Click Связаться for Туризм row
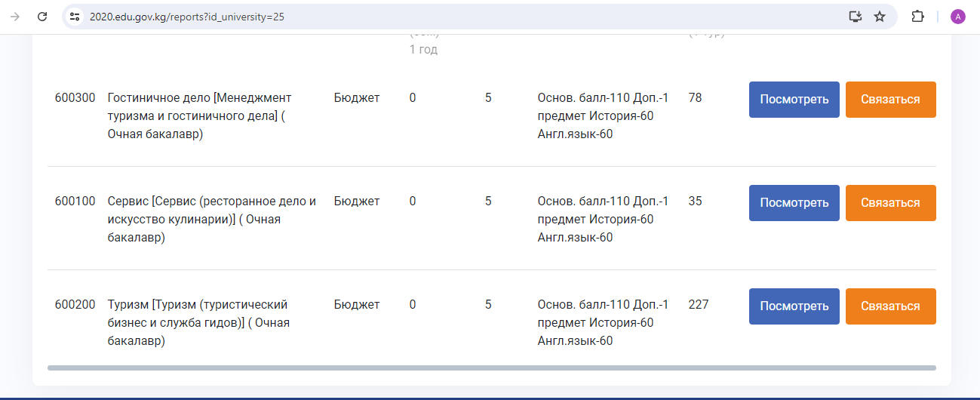 (x=891, y=306)
